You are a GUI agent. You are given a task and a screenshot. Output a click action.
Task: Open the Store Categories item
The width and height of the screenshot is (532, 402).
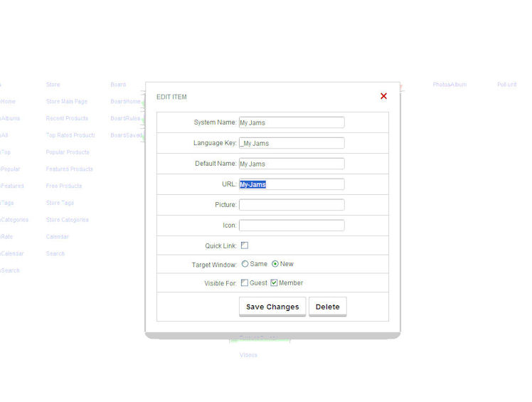[67, 220]
